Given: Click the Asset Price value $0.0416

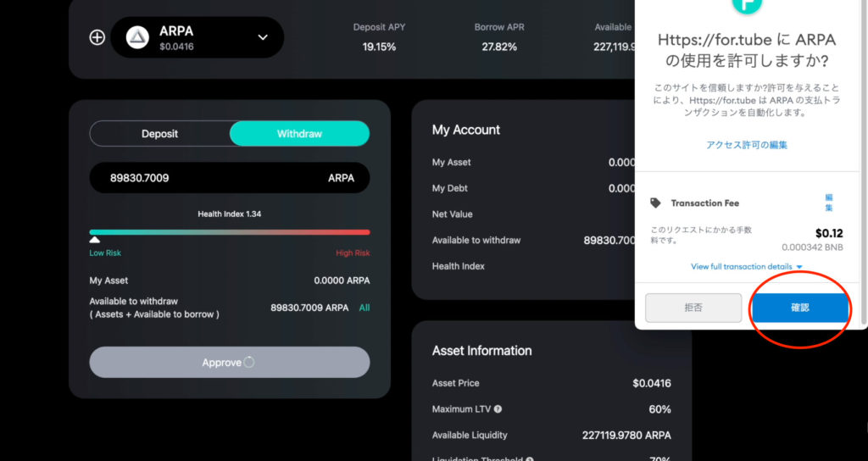Looking at the screenshot, I should [x=652, y=383].
